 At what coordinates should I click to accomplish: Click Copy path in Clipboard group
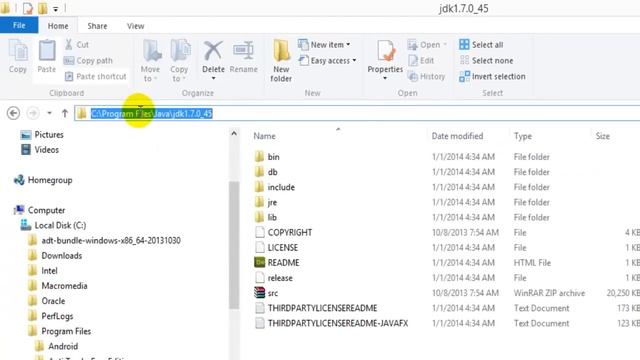(x=88, y=60)
